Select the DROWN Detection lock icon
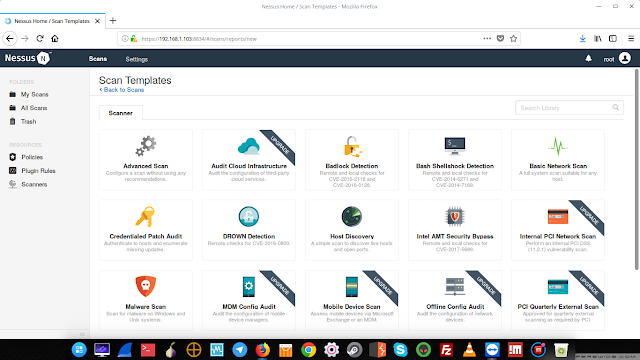Image resolution: width=640 pixels, height=360 pixels. pos(249,217)
